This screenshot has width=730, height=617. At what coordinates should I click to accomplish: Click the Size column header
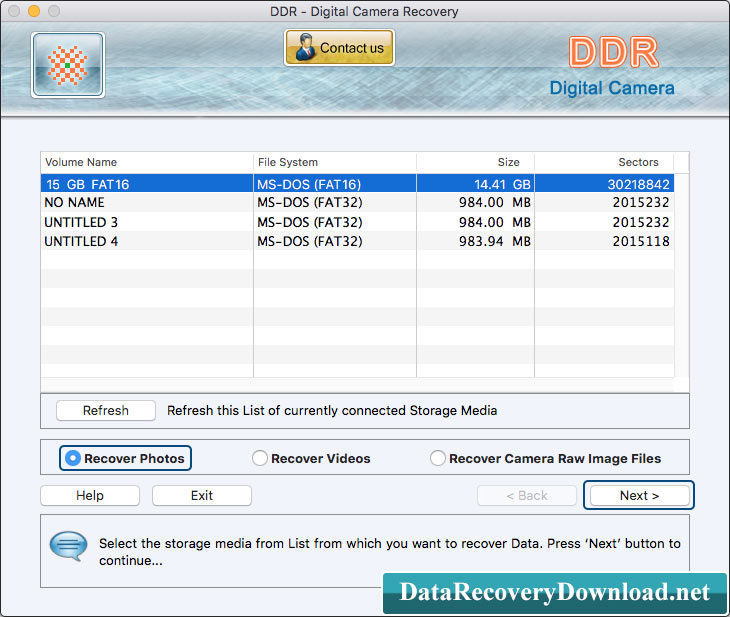[x=475, y=162]
